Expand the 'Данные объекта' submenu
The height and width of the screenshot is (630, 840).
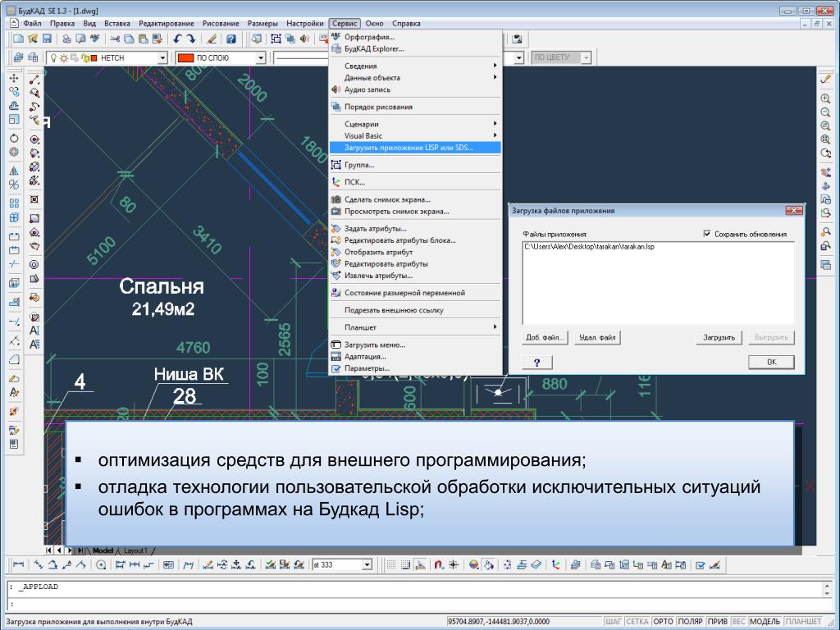pyautogui.click(x=415, y=78)
